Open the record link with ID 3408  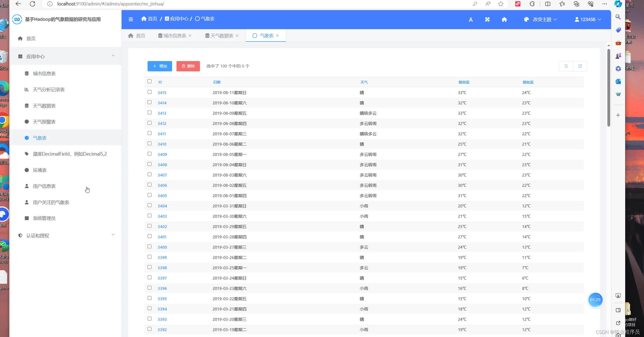(x=162, y=165)
